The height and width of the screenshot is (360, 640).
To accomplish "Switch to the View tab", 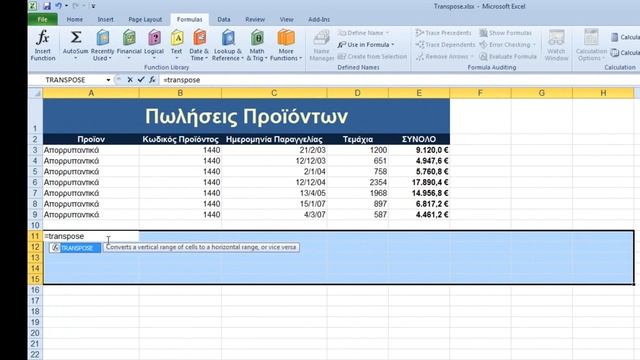I will click(287, 19).
